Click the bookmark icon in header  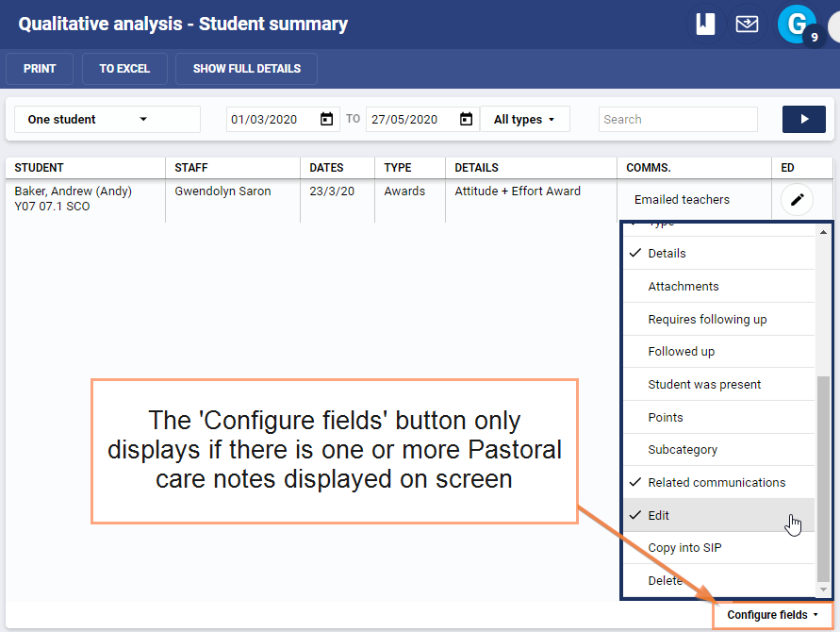tap(705, 25)
